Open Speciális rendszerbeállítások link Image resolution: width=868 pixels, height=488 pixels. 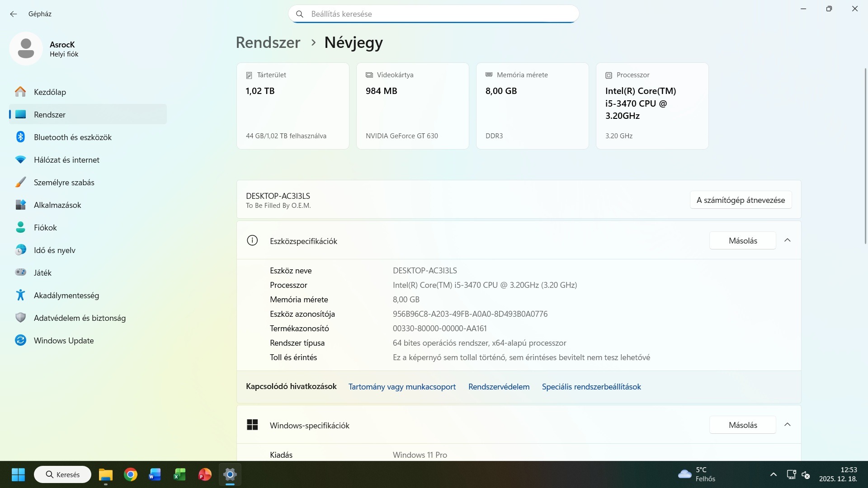[x=591, y=387]
